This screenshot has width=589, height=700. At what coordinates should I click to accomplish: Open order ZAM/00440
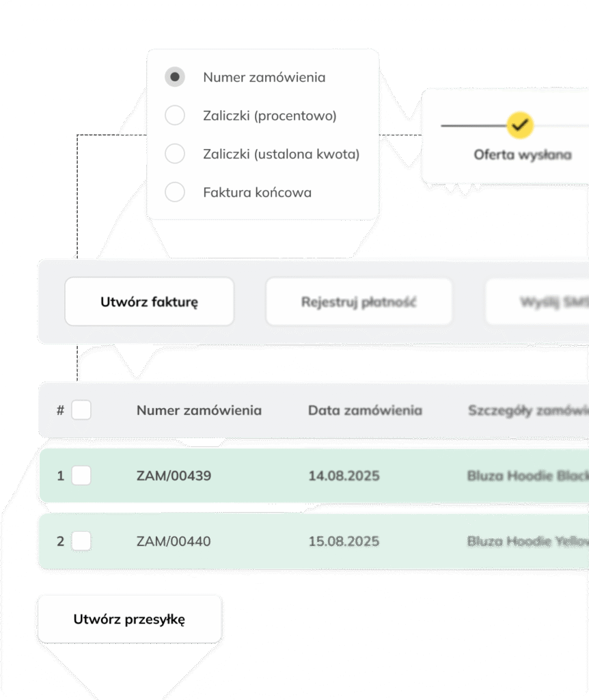(174, 541)
